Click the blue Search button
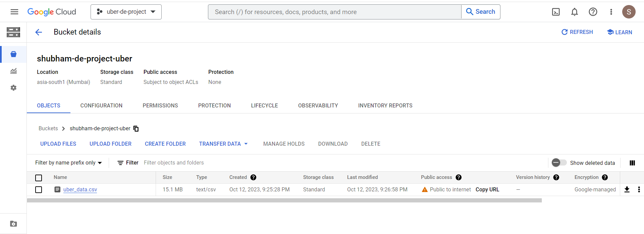644x234 pixels. [x=481, y=12]
